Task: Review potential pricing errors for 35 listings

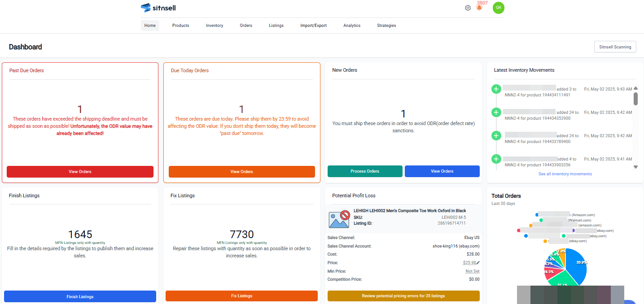Action: pos(403,296)
